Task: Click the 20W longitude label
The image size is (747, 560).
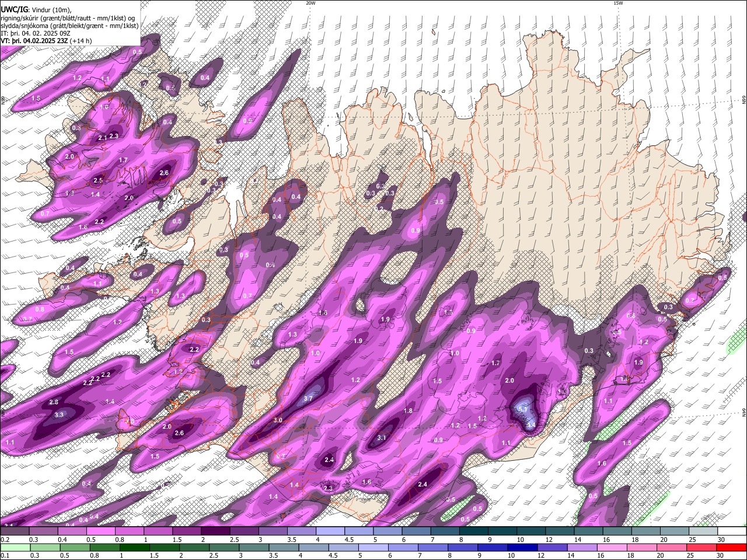Action: coord(310,3)
